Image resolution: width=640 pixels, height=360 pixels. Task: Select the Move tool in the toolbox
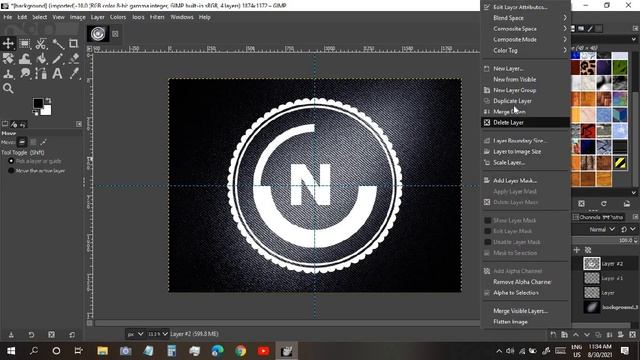(x=8, y=43)
